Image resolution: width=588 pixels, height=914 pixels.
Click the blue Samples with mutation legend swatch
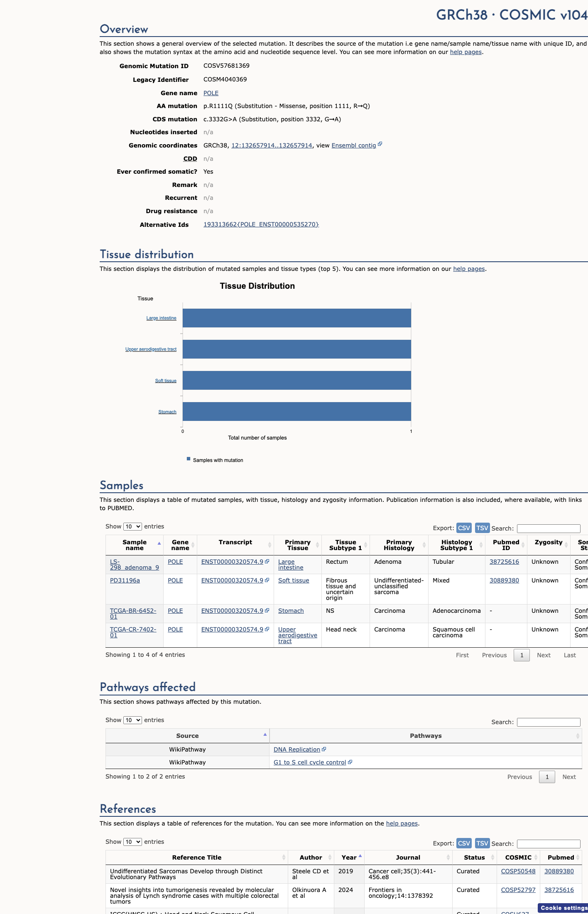(189, 459)
